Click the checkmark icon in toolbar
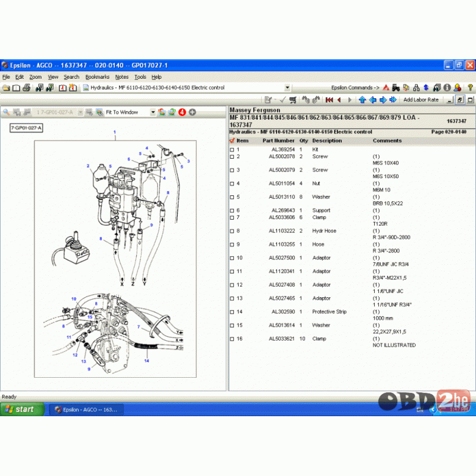The height and width of the screenshot is (476, 476). 283,100
